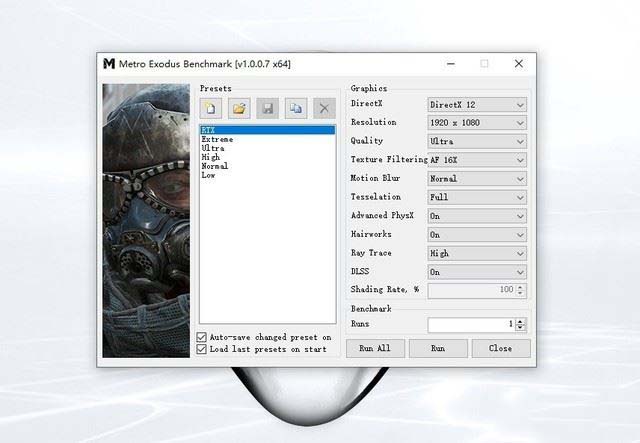The height and width of the screenshot is (443, 640).
Task: Increase Runs count with the up arrow
Action: tap(520, 322)
